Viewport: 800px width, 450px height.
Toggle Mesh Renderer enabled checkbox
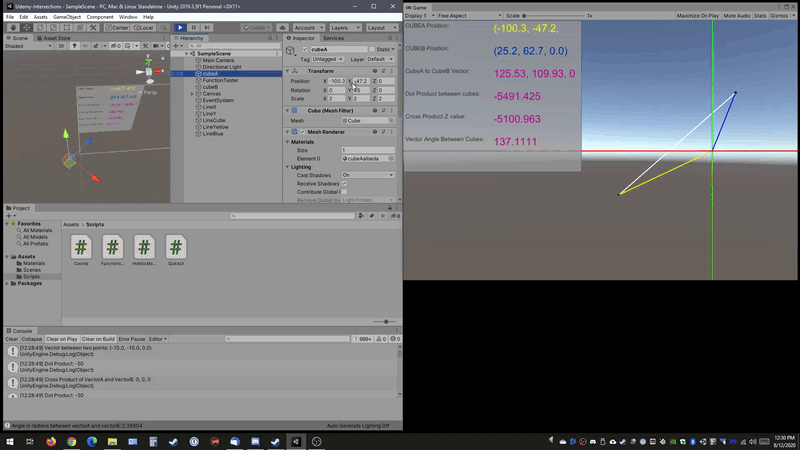(303, 132)
